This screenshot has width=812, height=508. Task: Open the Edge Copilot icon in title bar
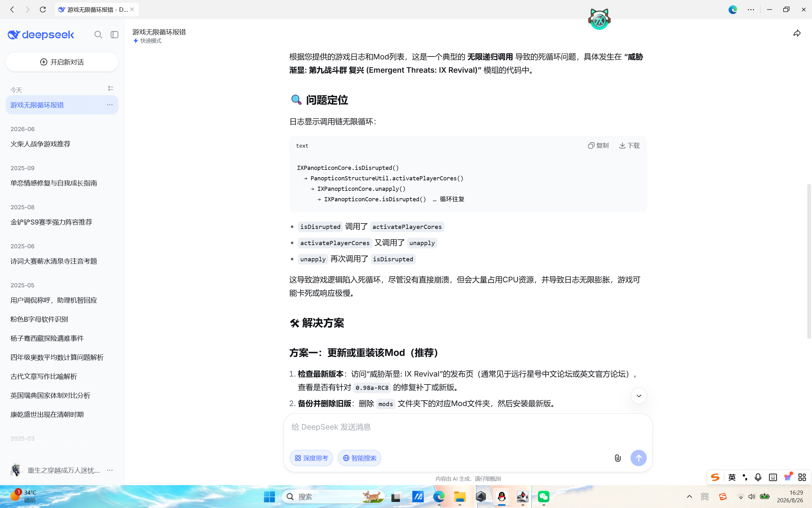coord(732,10)
